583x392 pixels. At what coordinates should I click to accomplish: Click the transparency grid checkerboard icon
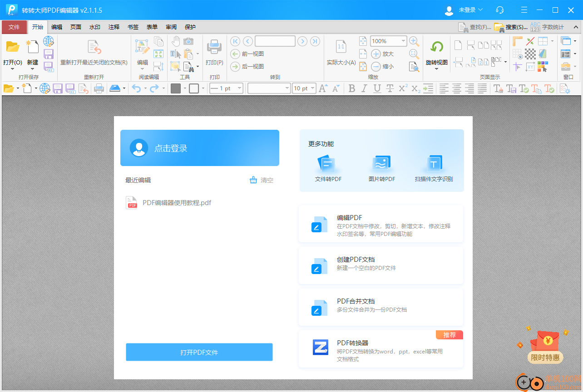(530, 54)
